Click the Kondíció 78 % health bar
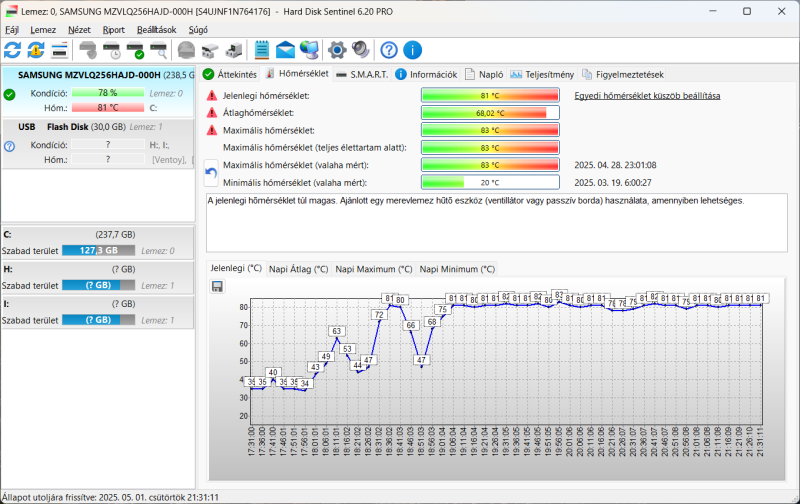The image size is (800, 504). pos(108,93)
